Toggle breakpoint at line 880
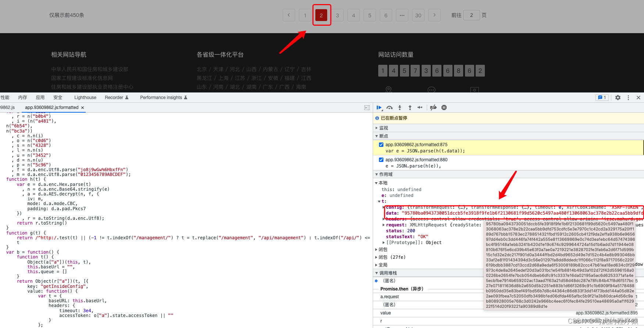The width and height of the screenshot is (644, 328). click(x=381, y=160)
